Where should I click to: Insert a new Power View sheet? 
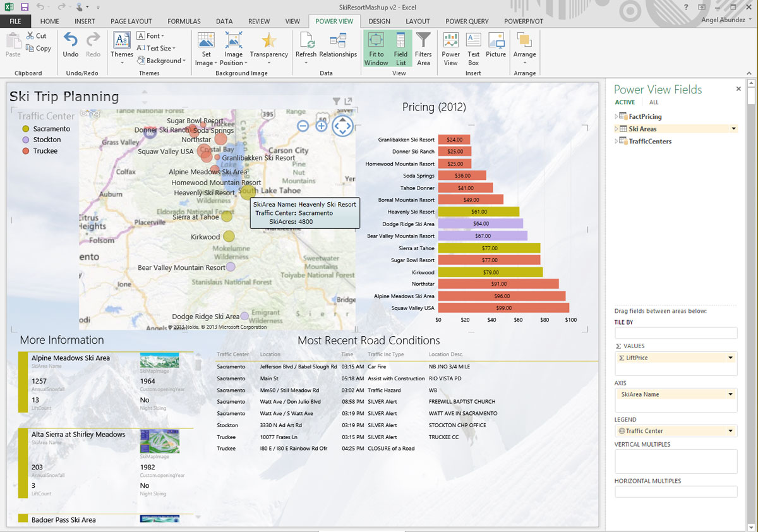[451, 49]
